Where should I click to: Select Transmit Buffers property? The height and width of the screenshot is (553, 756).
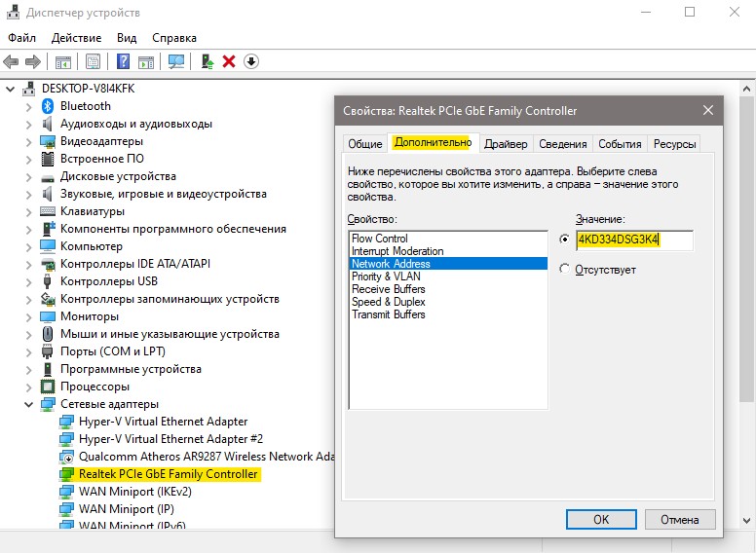448,314
